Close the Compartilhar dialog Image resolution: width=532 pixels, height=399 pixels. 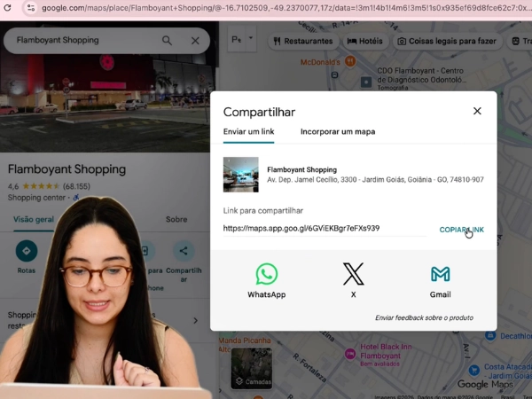tap(477, 111)
